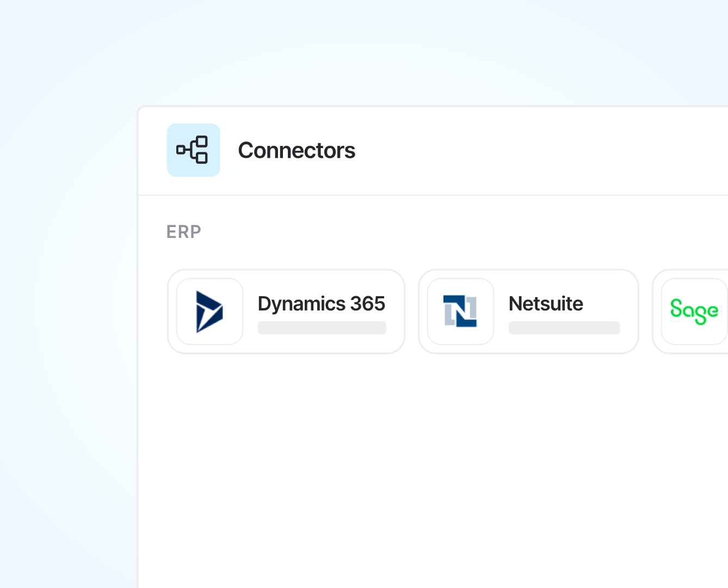The width and height of the screenshot is (728, 588).
Task: Open the Dynamics 365 connector name
Action: [x=321, y=303]
